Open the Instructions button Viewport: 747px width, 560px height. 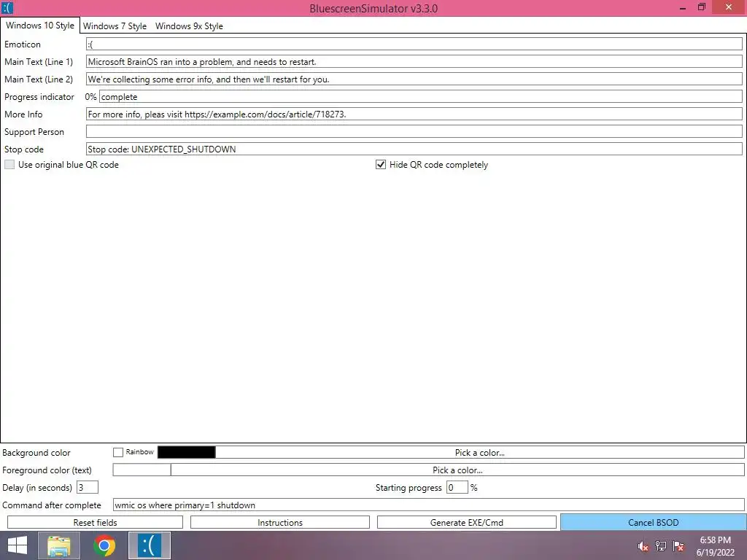[x=280, y=522]
